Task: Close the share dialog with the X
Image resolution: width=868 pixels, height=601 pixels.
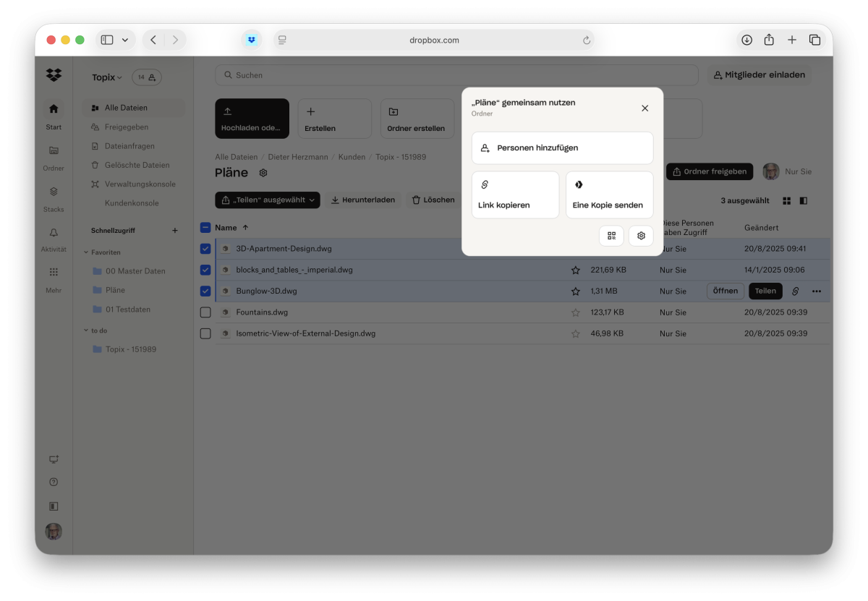Action: tap(645, 108)
